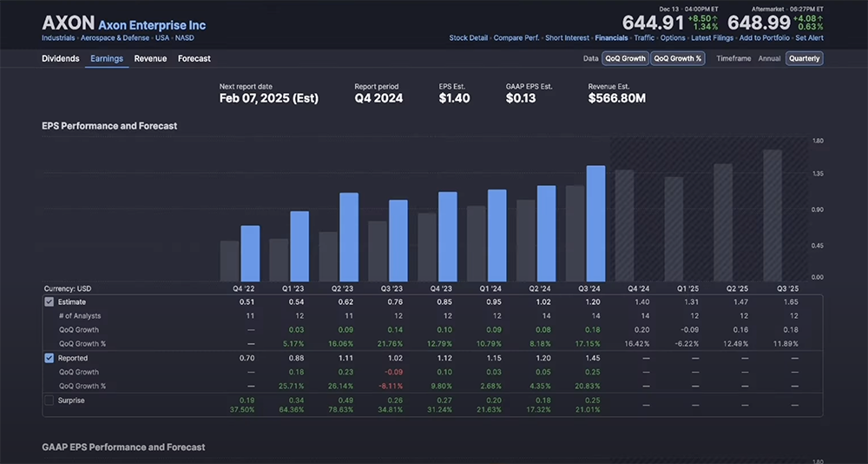
Task: Toggle QoQ Growth % data button
Action: click(x=677, y=58)
